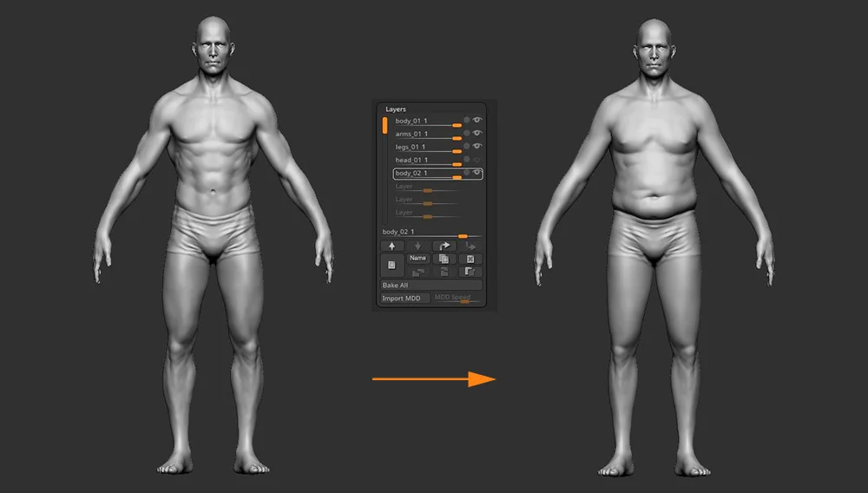Select the body_02 layer name
Viewport: 868px width, 493px height.
click(x=411, y=174)
